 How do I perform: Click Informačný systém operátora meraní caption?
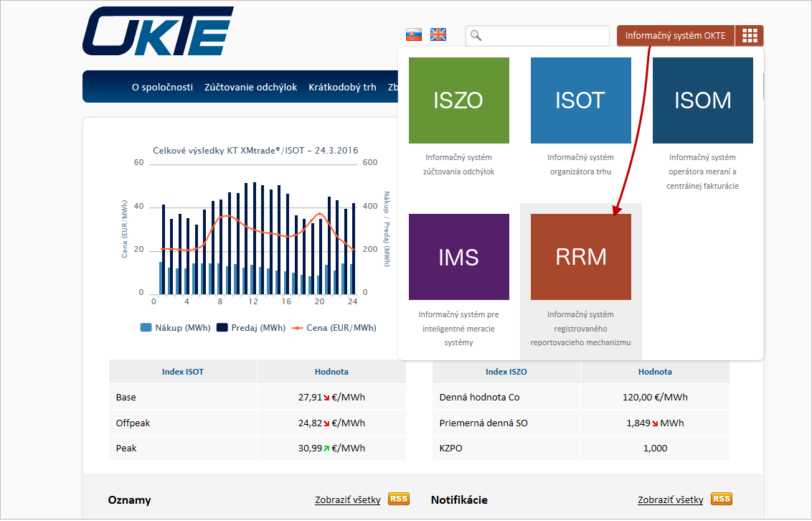(703, 172)
